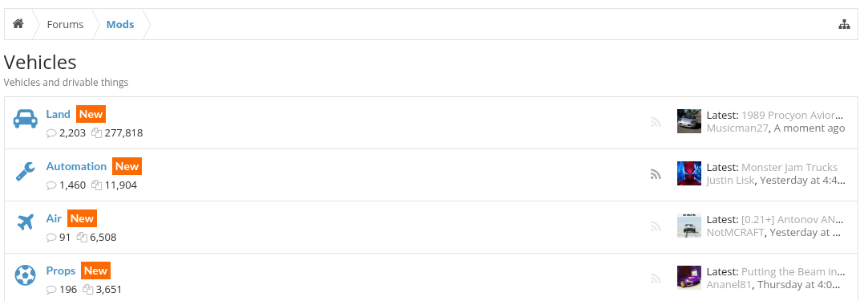Click the blue car icon for Land
Image resolution: width=868 pixels, height=301 pixels.
pos(26,119)
